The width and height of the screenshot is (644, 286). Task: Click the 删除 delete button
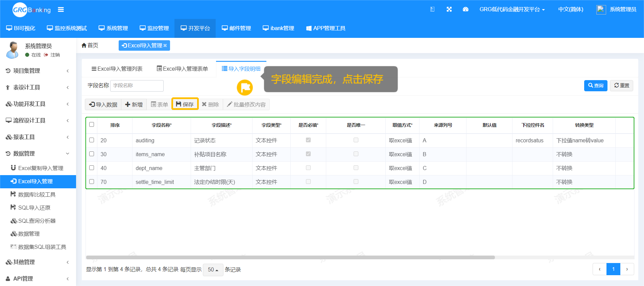(x=210, y=104)
